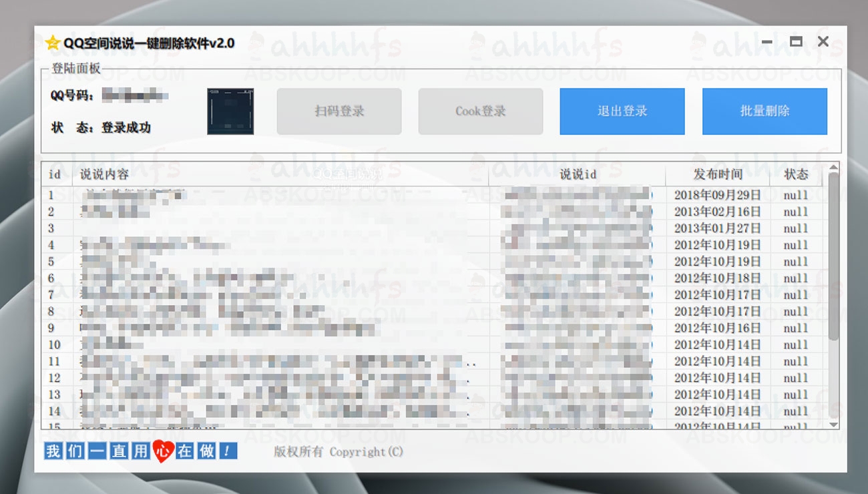868x494 pixels.
Task: Select row dated 2018年09月29日
Action: [717, 196]
